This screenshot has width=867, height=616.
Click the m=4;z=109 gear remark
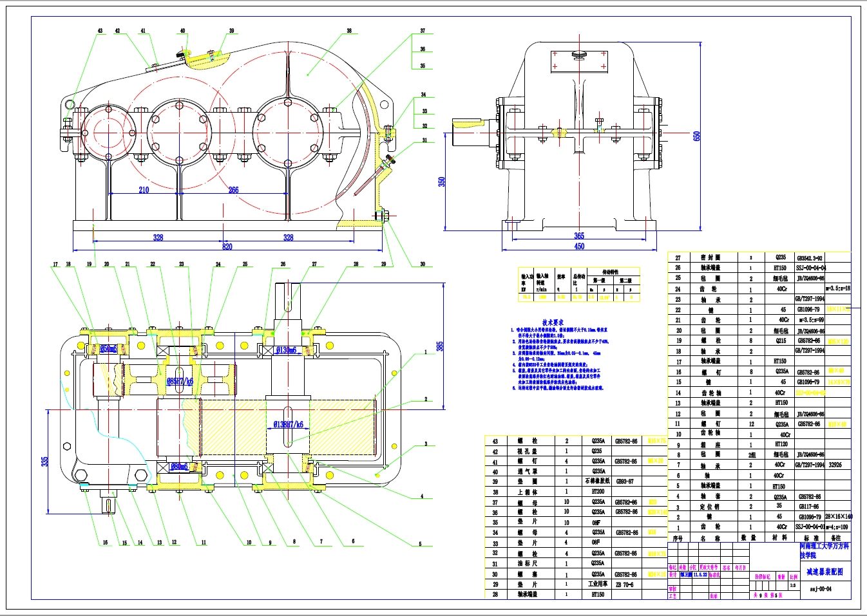[837, 527]
